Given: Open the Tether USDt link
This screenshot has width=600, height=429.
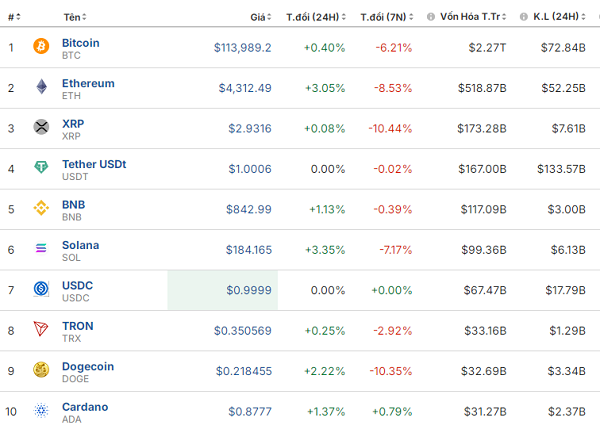Looking at the screenshot, I should point(94,164).
